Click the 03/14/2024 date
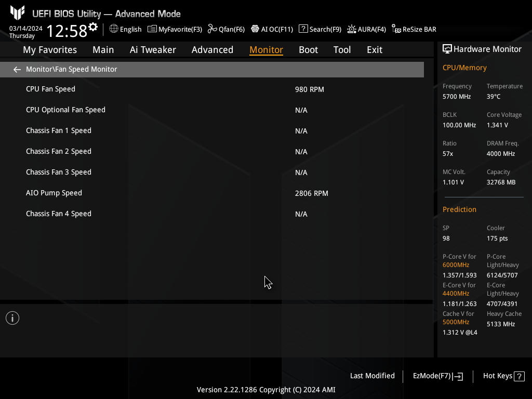The height and width of the screenshot is (399, 532). coord(26,29)
